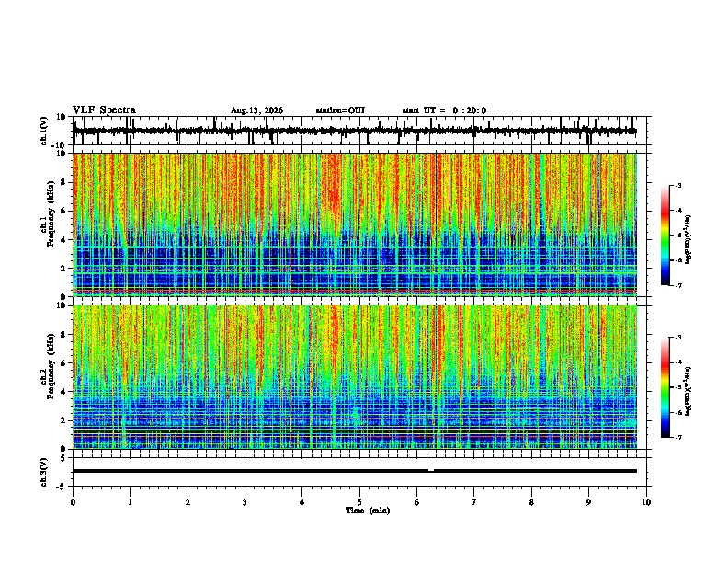Click time axis tick label "2"
Image resolution: width=728 pixels, height=563 pixels.
(x=188, y=502)
